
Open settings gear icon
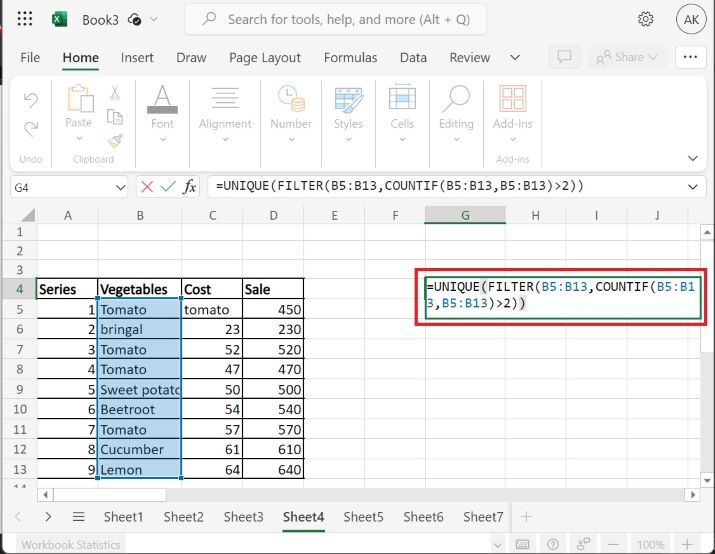[x=645, y=19]
